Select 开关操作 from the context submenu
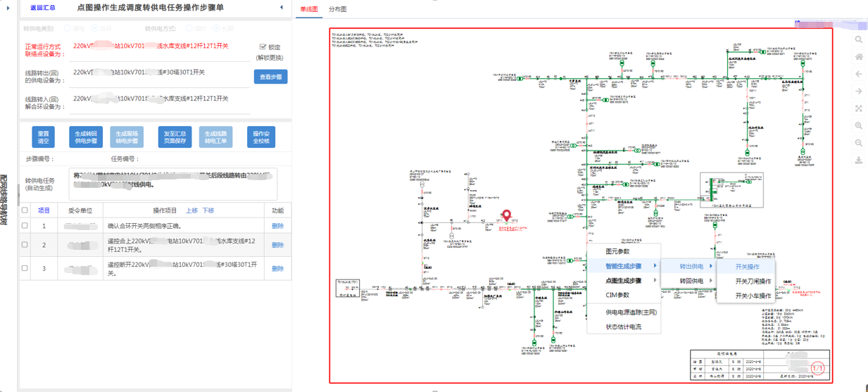 coord(747,267)
